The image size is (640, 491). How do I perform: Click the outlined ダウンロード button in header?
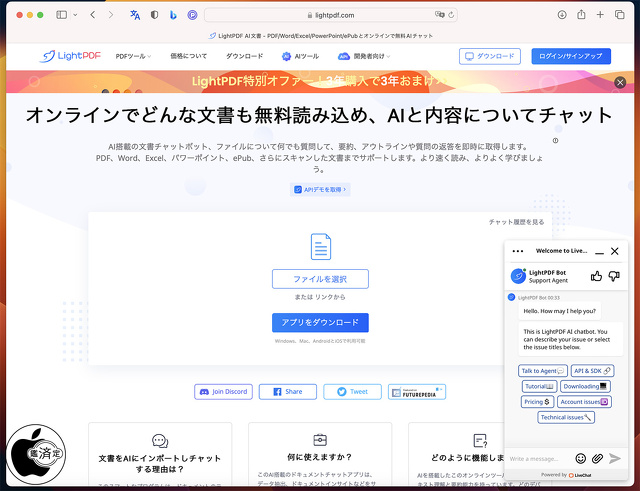pyautogui.click(x=490, y=56)
